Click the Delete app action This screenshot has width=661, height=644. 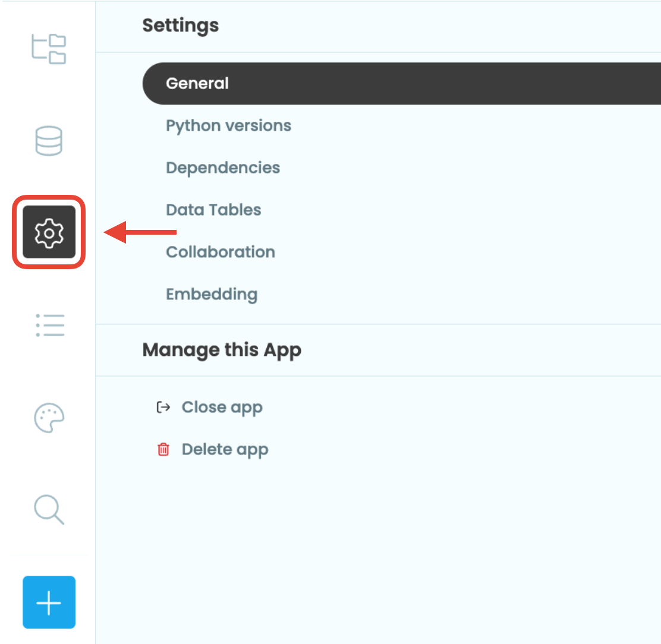pos(225,450)
